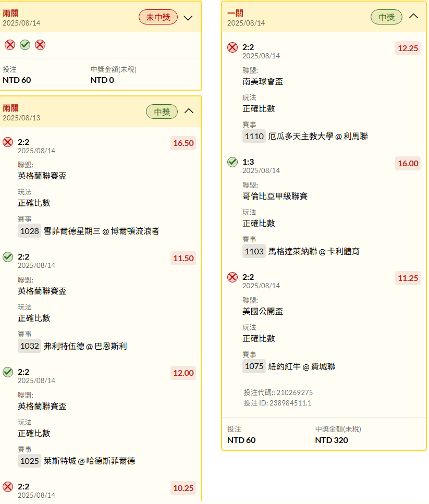The width and height of the screenshot is (429, 504).
Task: Click league name 美國公開盃
Action: coord(263,311)
